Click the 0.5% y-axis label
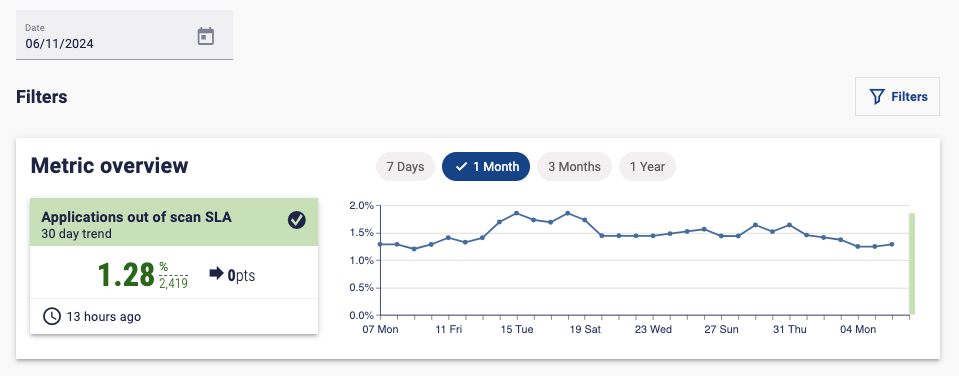The width and height of the screenshot is (959, 376). tap(361, 288)
